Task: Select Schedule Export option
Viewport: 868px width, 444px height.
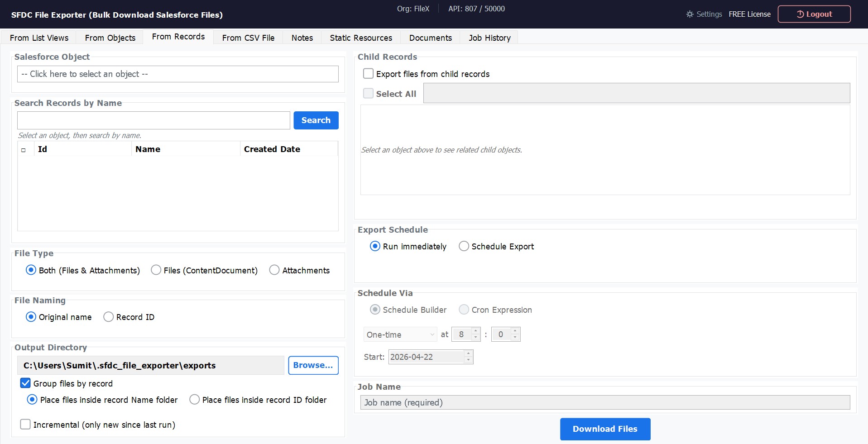Action: [x=464, y=246]
